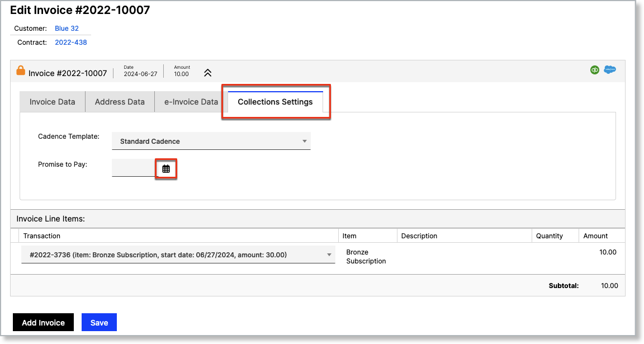
Task: Click the Bronze Subscription item cell
Action: click(366, 256)
